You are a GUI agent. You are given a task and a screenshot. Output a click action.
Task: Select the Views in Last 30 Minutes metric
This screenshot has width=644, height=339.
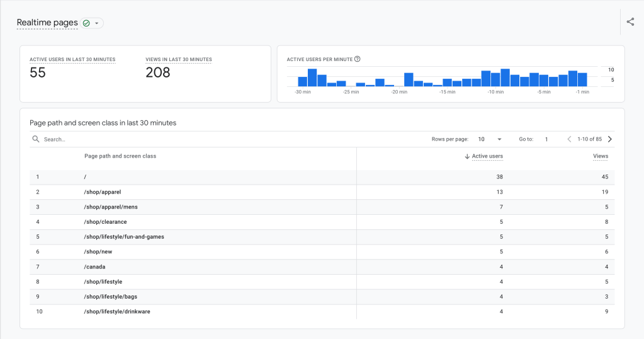pyautogui.click(x=178, y=59)
